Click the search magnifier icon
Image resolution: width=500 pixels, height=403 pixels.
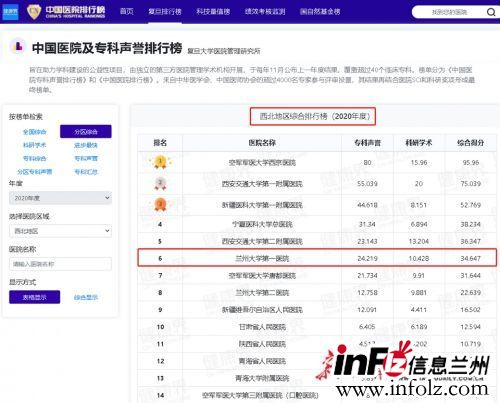[491, 12]
